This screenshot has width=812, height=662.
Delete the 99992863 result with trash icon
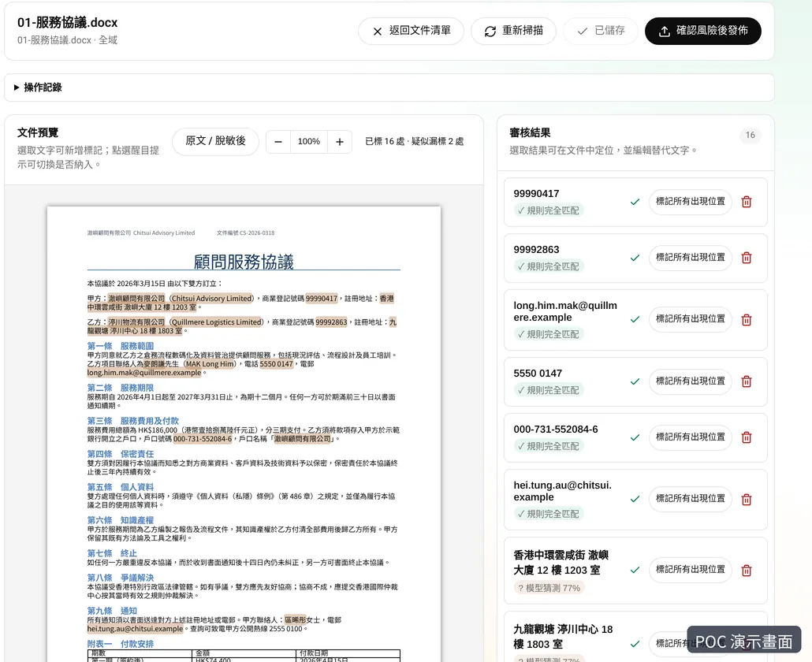coord(747,258)
